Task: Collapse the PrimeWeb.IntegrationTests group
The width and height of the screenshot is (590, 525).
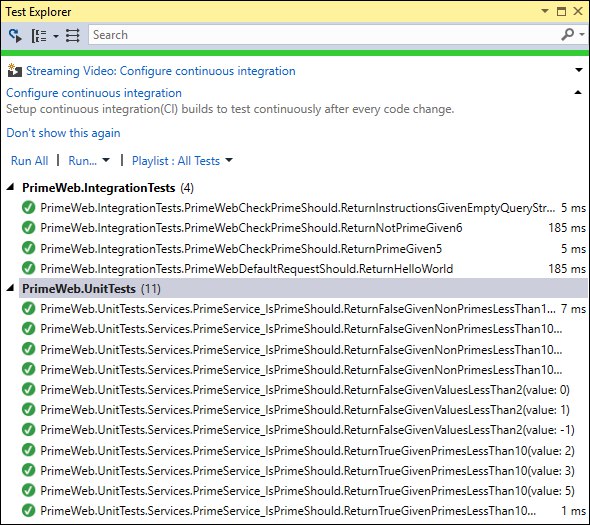Action: click(11, 187)
